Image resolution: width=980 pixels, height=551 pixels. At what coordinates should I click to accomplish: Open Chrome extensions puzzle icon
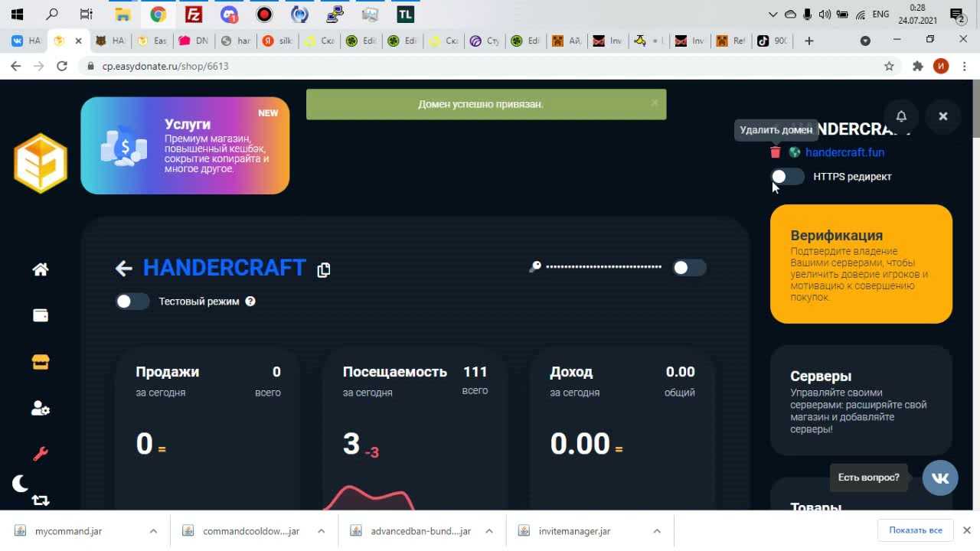[918, 67]
